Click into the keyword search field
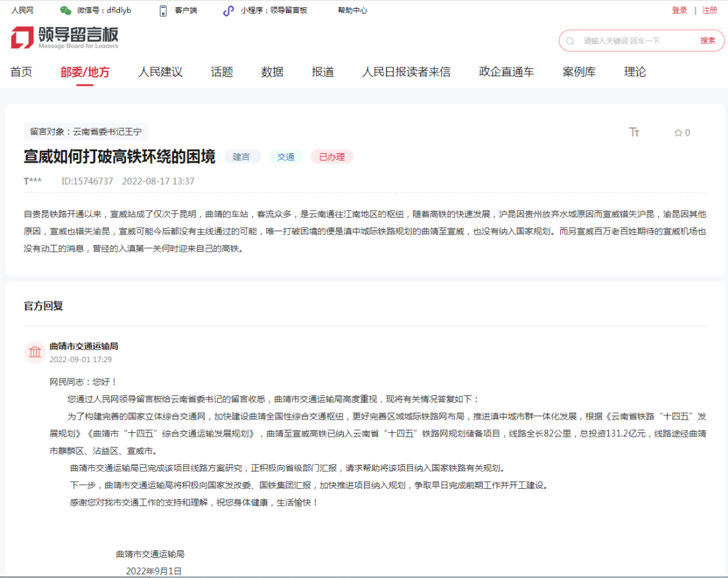The image size is (728, 578). (x=634, y=41)
